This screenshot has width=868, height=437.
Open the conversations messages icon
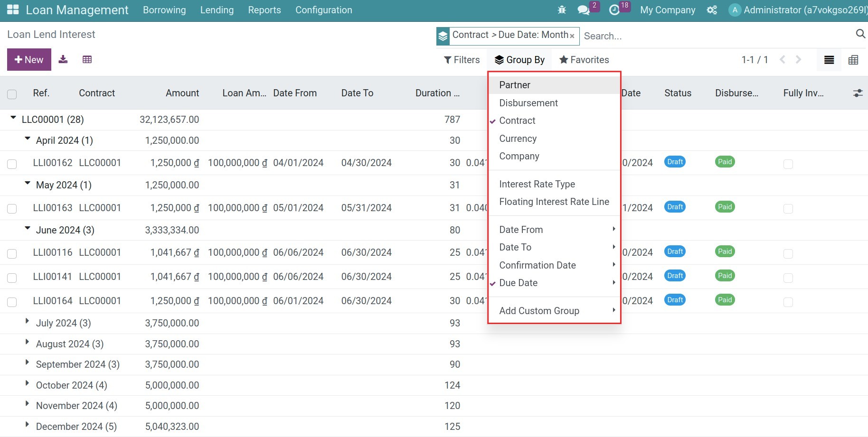(x=584, y=10)
